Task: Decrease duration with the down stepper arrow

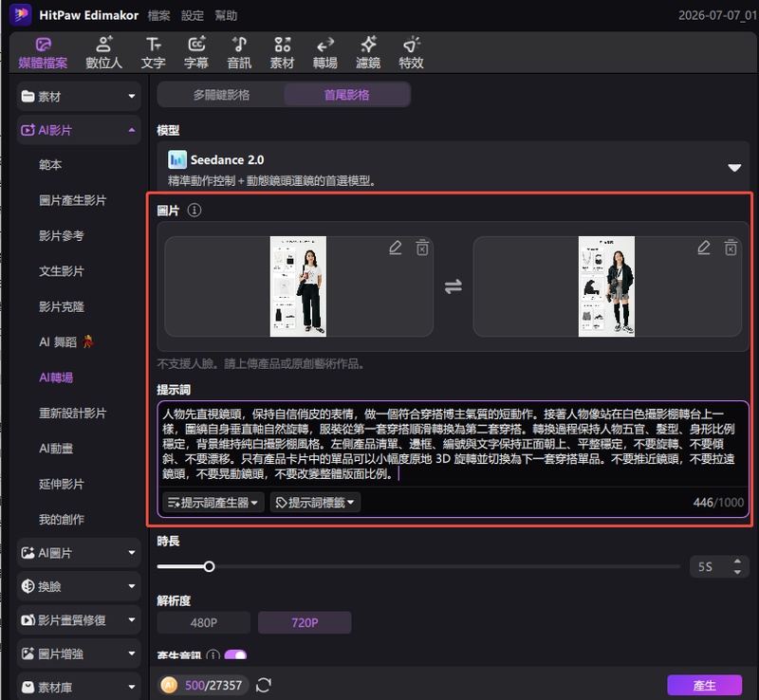Action: pos(737,572)
